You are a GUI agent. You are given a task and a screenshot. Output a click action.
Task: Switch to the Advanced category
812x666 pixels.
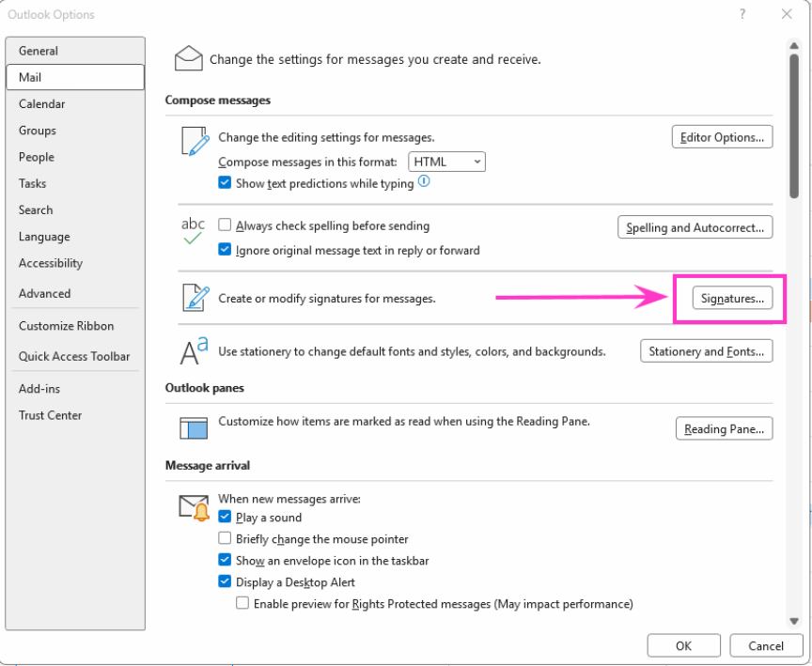(75, 293)
